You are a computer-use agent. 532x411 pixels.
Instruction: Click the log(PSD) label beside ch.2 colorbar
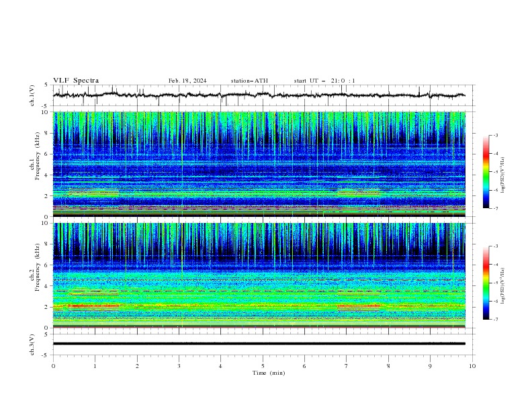pos(502,286)
